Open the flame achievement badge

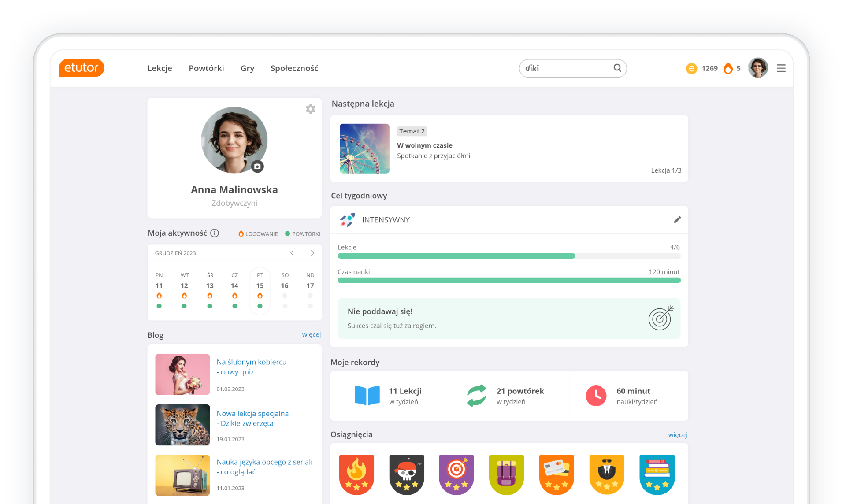[356, 474]
